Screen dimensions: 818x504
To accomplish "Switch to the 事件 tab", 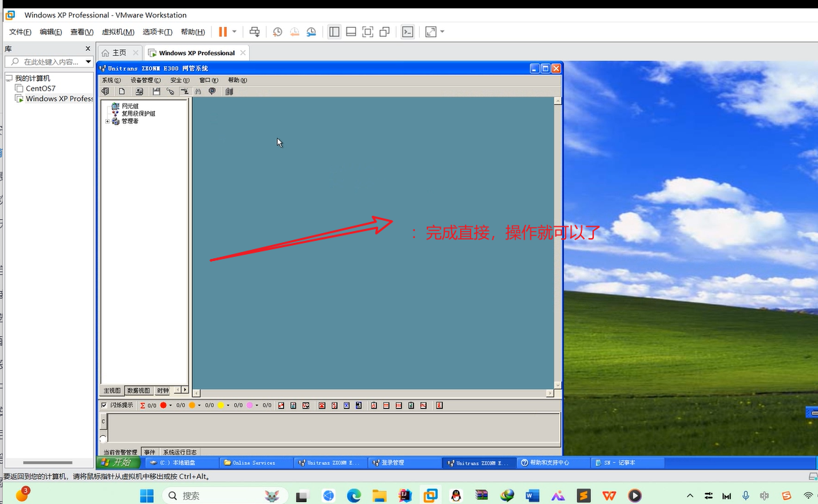I will pyautogui.click(x=150, y=452).
